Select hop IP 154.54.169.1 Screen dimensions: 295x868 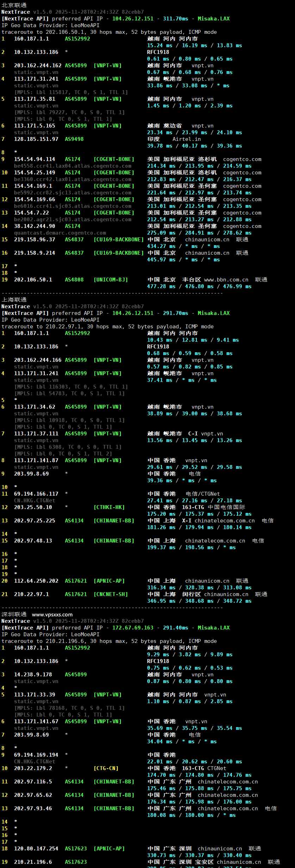[33, 186]
